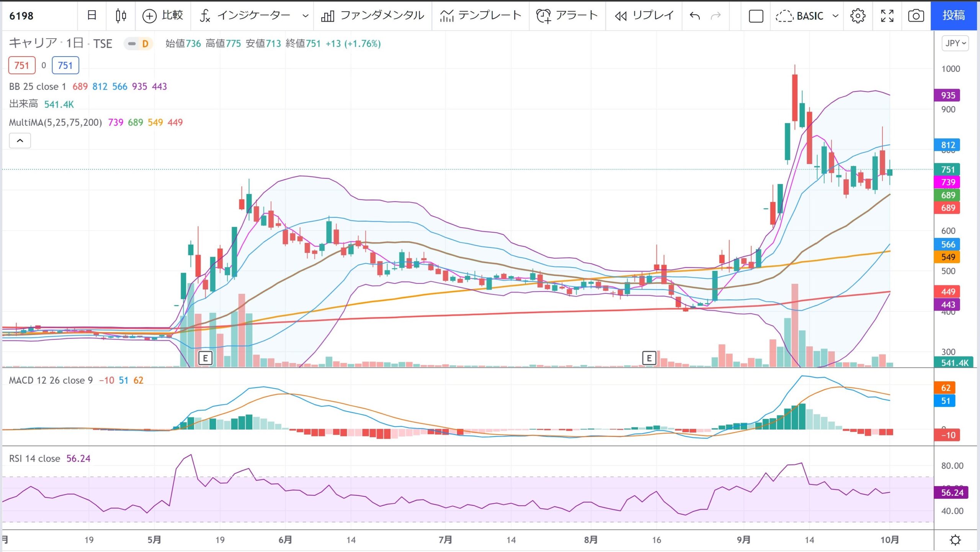Screen dimensions: 980x552
Task: Click the -10 MACD histogram label
Action: pyautogui.click(x=947, y=435)
